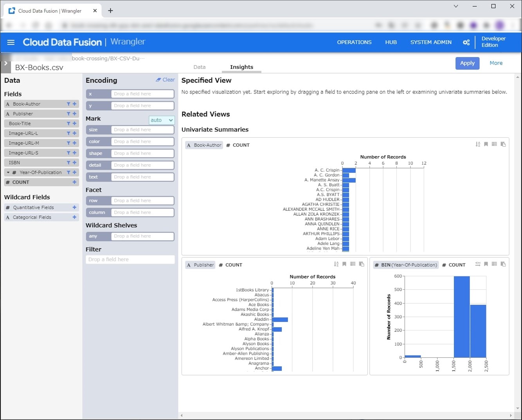Viewport: 522px width, 420px height.
Task: Click the color encoding drop field
Action: tap(142, 142)
